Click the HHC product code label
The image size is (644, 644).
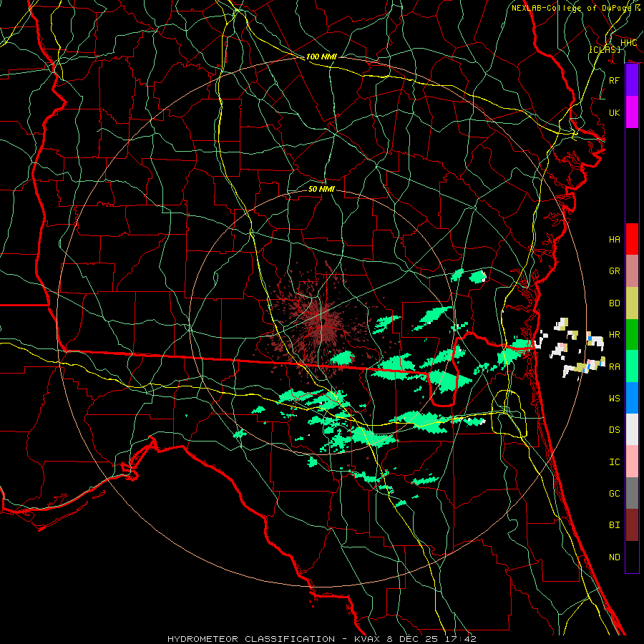628,42
